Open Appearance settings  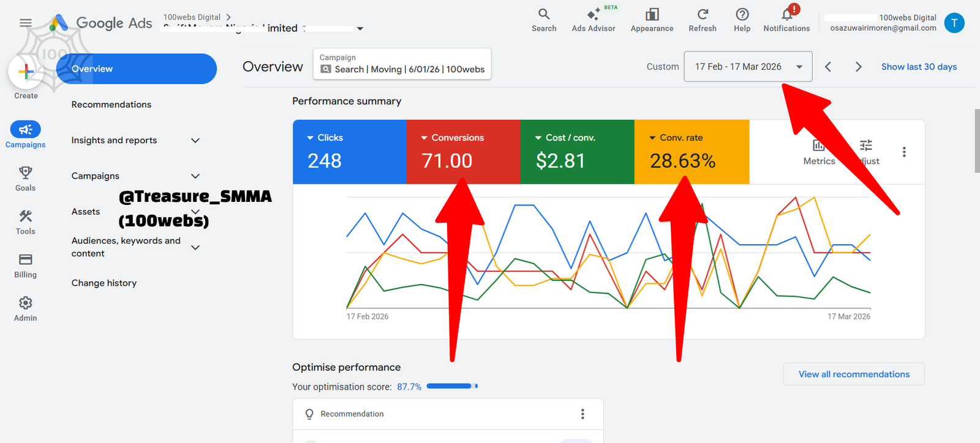point(652,20)
